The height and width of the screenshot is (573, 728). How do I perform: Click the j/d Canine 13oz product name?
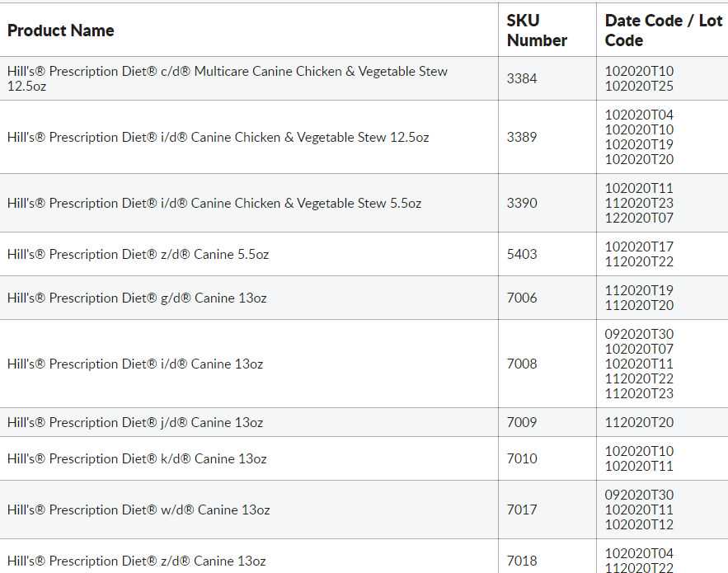pos(135,422)
